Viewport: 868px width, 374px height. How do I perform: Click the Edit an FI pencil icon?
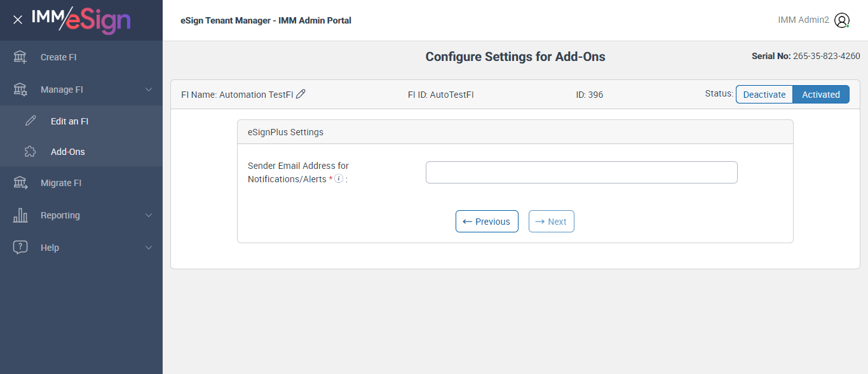point(31,121)
